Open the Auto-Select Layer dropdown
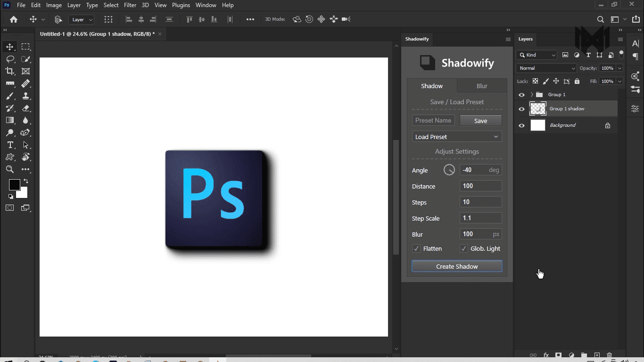This screenshot has height=362, width=644. coord(82,19)
